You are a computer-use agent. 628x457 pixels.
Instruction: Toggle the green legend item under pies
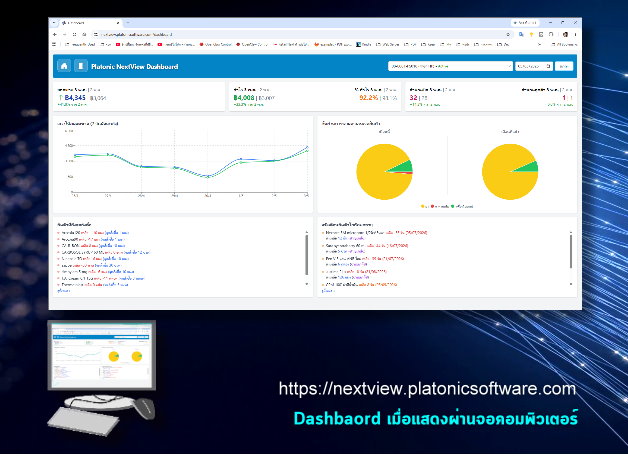(x=462, y=206)
